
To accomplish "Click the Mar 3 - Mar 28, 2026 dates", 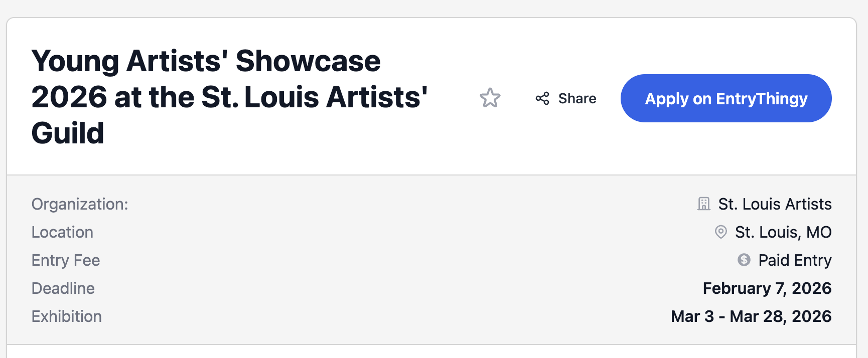I will pyautogui.click(x=751, y=316).
